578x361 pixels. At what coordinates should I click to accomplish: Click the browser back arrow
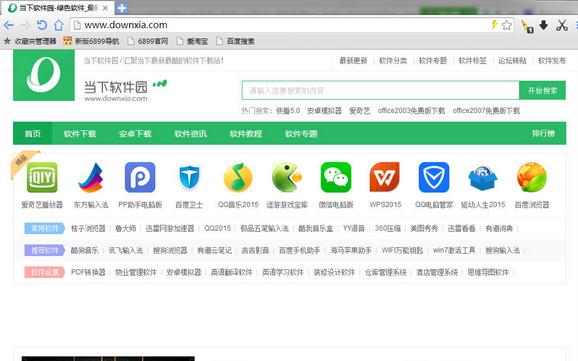pyautogui.click(x=8, y=25)
